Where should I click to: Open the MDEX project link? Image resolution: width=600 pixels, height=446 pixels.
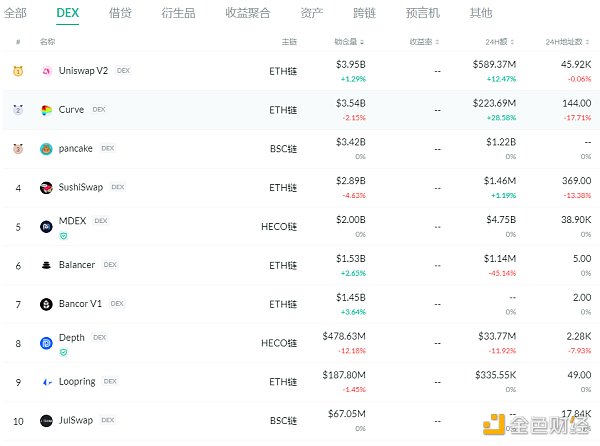[x=72, y=221]
